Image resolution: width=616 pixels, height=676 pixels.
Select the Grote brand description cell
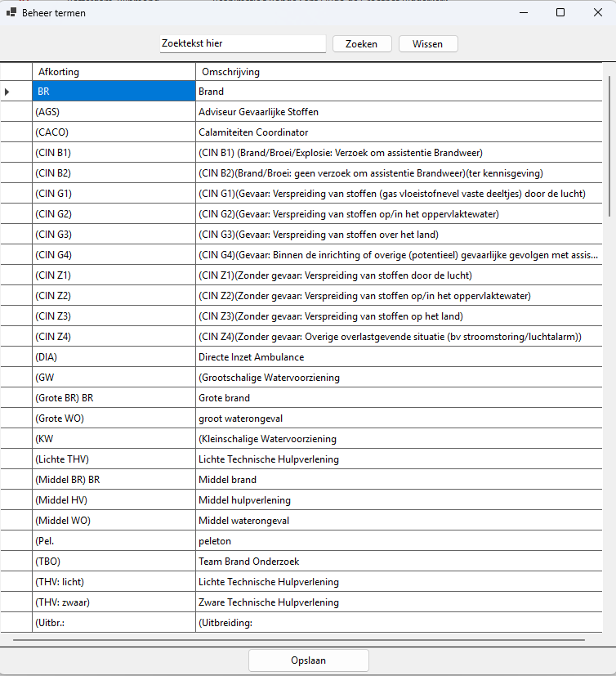pos(399,398)
